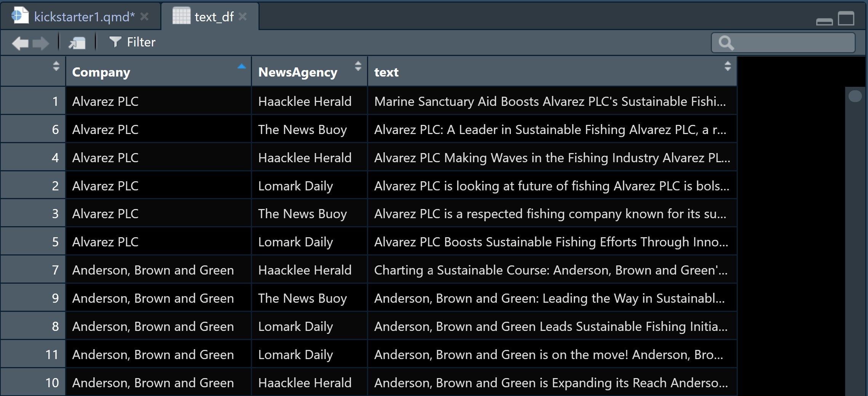Click the Quarto file icon on kickstarter1 tab

click(20, 16)
